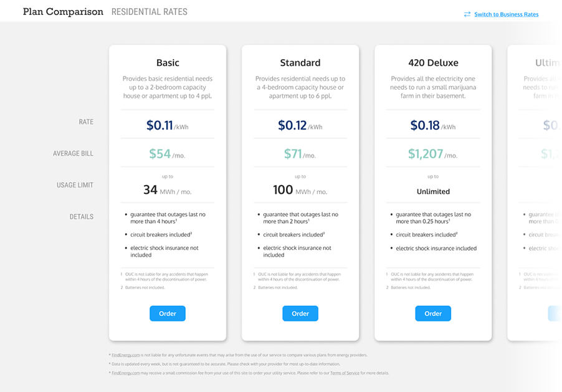
Task: Order the Standard plan
Action: pyautogui.click(x=300, y=313)
